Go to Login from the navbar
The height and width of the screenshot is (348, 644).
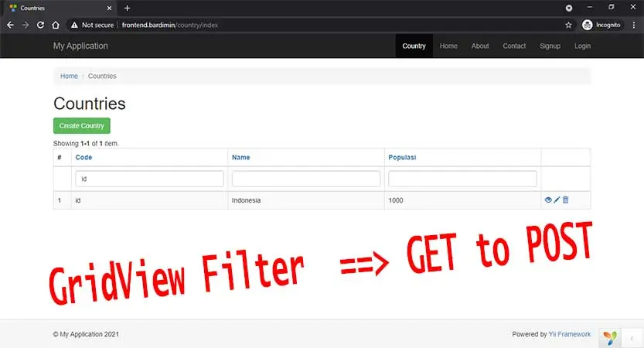[582, 46]
